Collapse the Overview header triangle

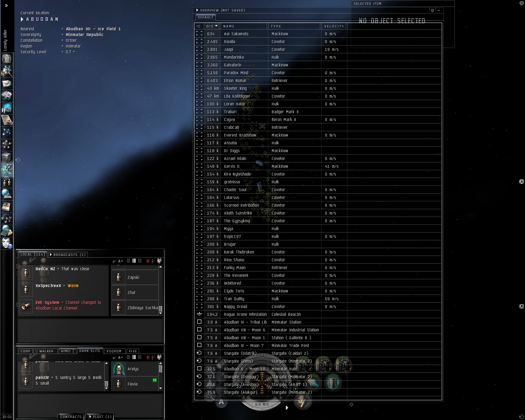coord(197,10)
